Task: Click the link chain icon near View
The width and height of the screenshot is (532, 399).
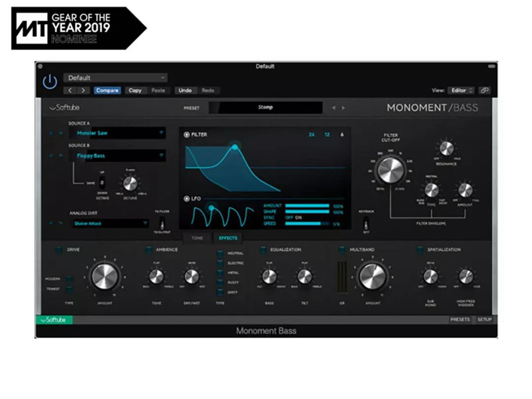Action: tap(484, 90)
